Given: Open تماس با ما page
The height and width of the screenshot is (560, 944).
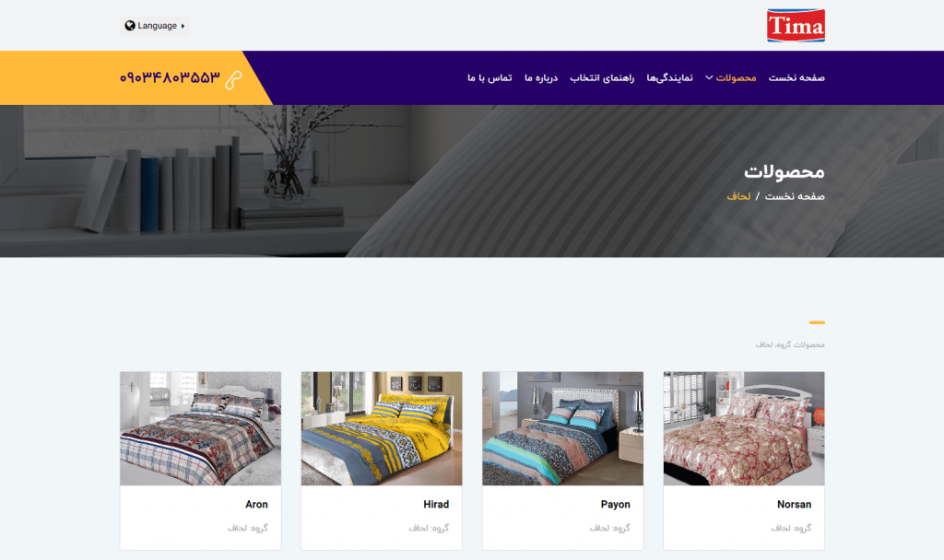Looking at the screenshot, I should point(490,77).
